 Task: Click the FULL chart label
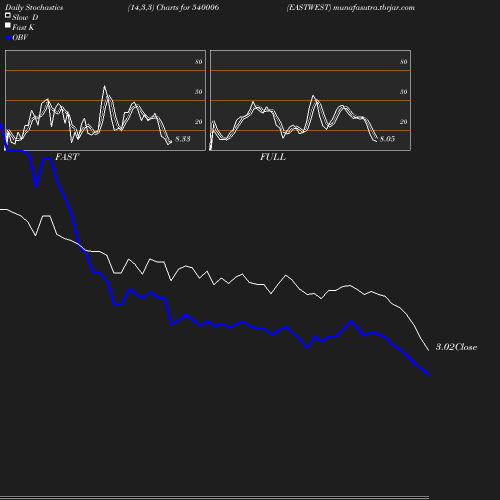(x=273, y=157)
